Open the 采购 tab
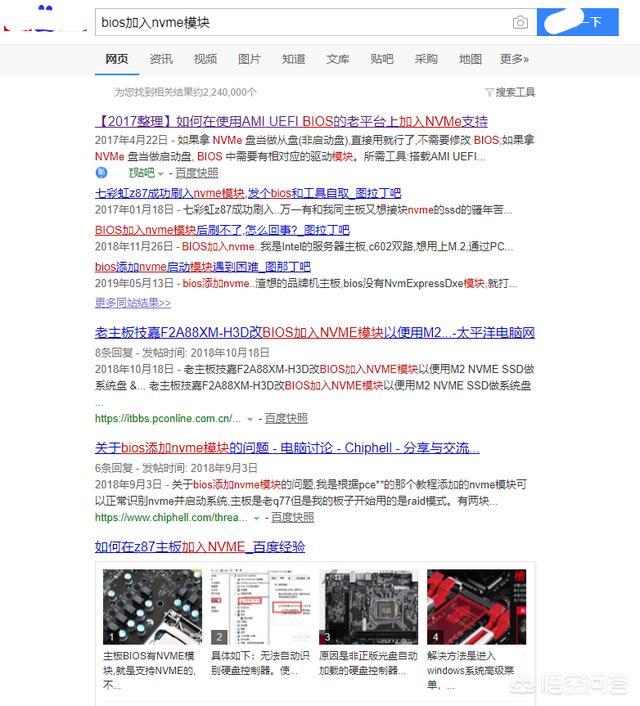Viewport: 640px width, 706px height. [426, 59]
